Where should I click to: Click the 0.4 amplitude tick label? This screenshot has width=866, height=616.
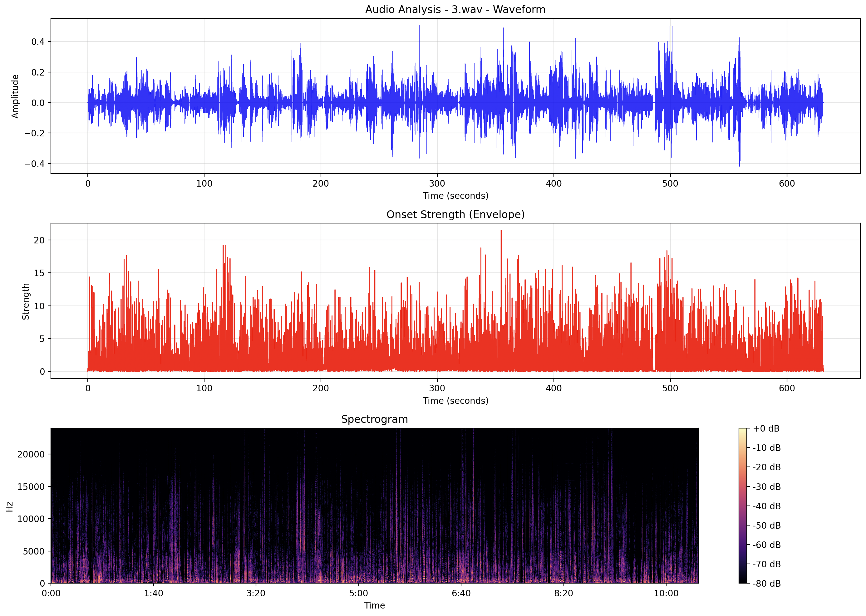[x=37, y=42]
